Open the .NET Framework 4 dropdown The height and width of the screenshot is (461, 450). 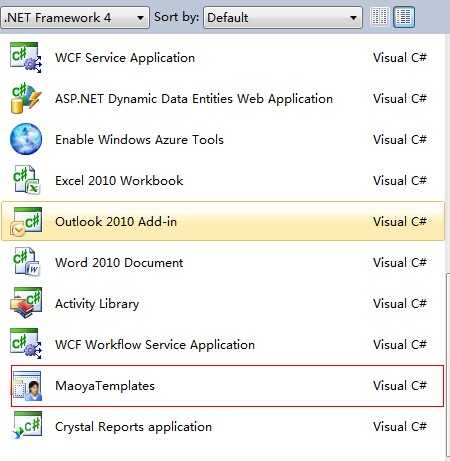click(75, 17)
